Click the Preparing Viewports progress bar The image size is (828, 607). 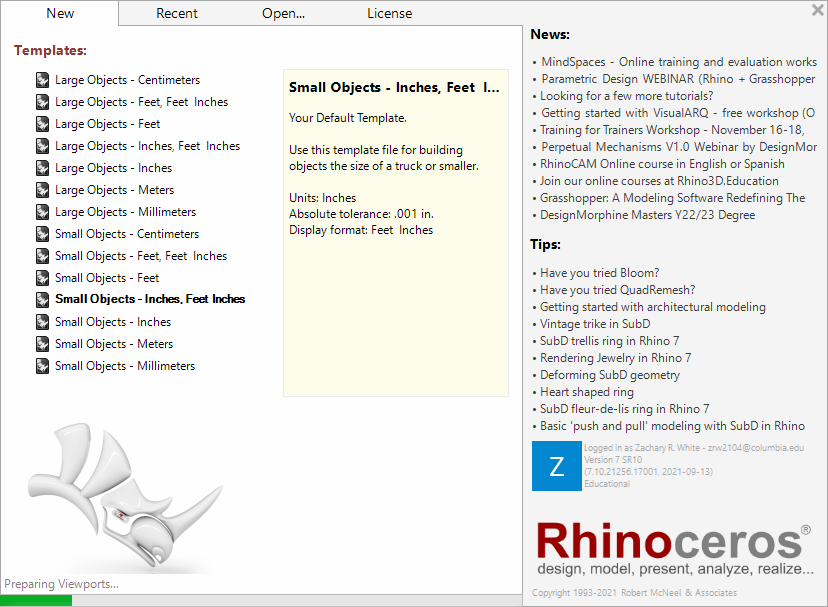click(x=261, y=600)
